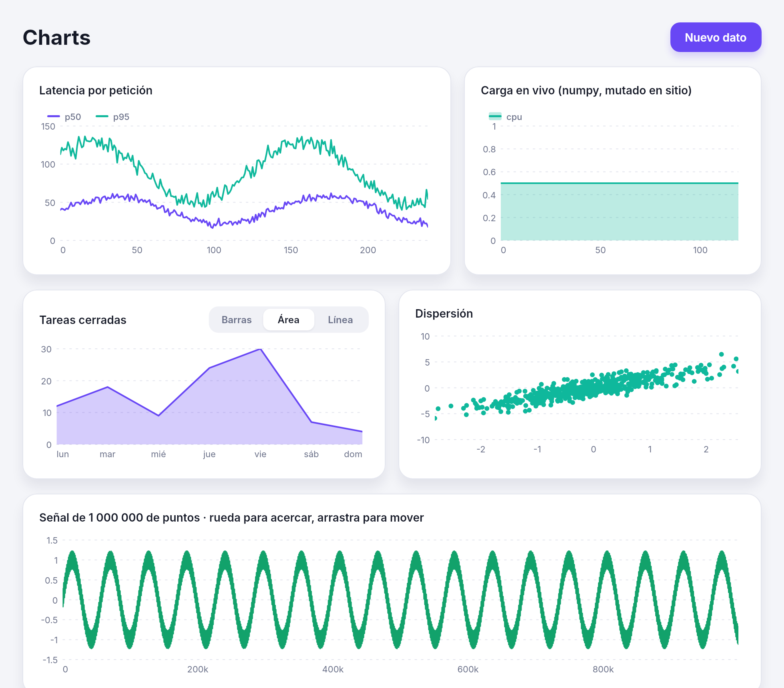This screenshot has width=784, height=688.
Task: Click the p50 purple legend swatch
Action: pos(54,116)
